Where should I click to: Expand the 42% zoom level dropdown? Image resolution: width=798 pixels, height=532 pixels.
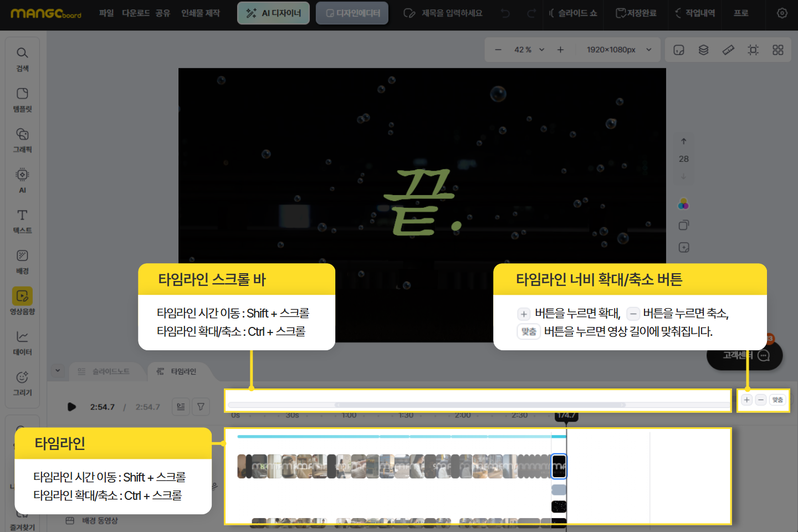click(x=541, y=50)
